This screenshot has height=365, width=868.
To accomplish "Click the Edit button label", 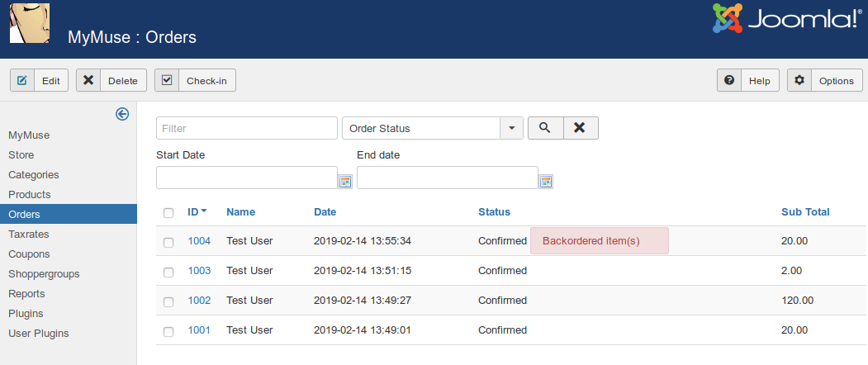I will click(x=51, y=81).
